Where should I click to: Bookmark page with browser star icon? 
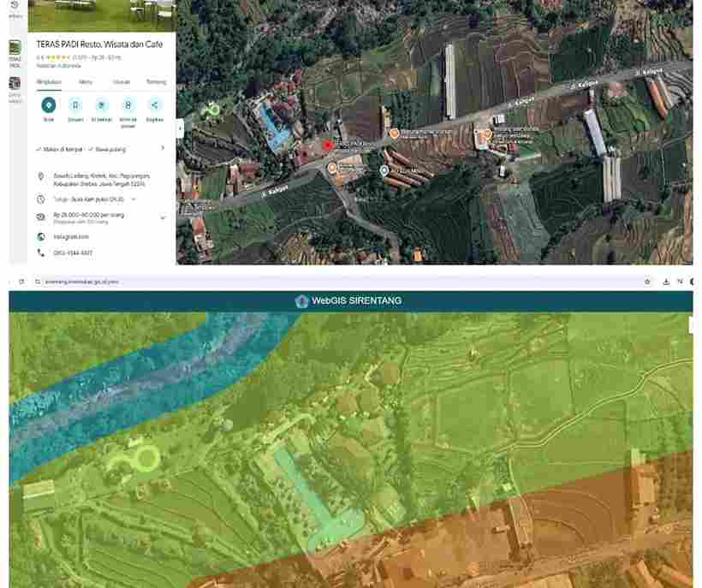[x=647, y=282]
